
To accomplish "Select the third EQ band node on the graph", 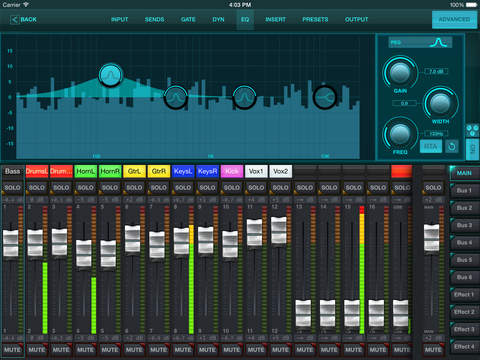I will [244, 97].
